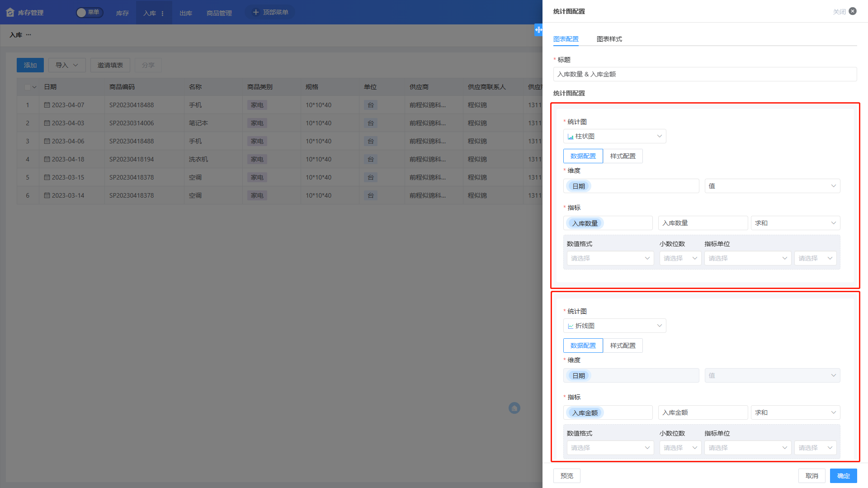The image size is (868, 488).
Task: Select 样式配置 tab in first chart section
Action: click(x=623, y=156)
